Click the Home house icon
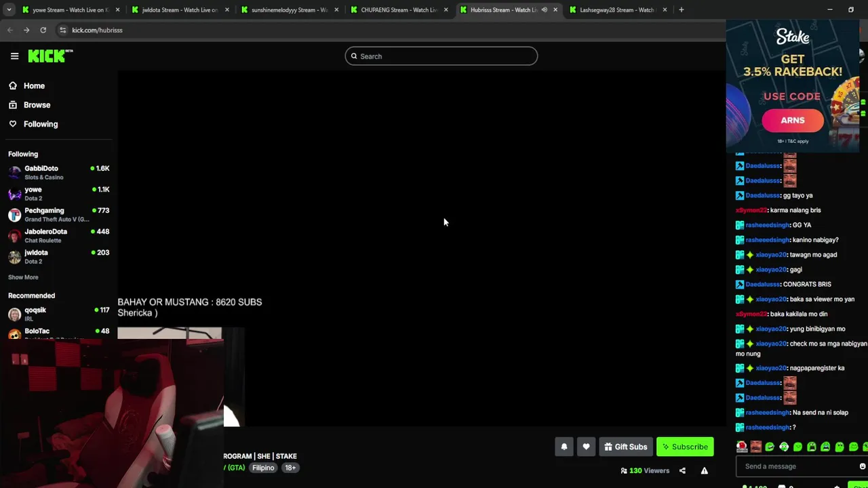The height and width of the screenshot is (488, 868). 13,86
